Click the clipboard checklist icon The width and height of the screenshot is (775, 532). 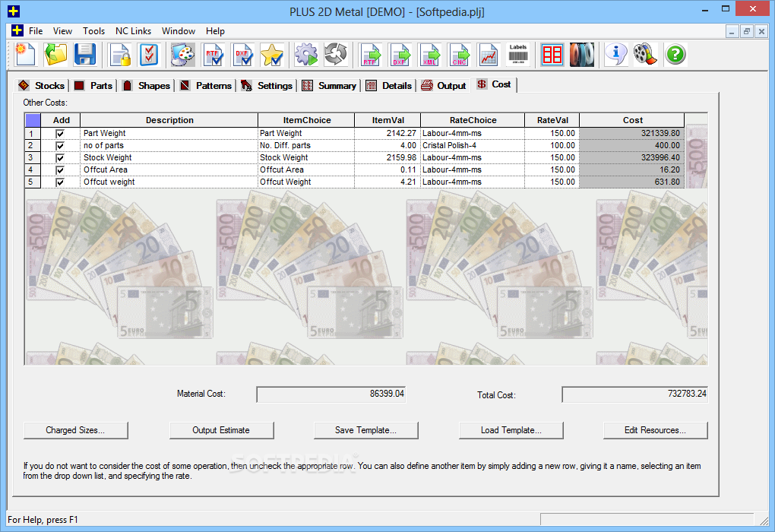[149, 54]
